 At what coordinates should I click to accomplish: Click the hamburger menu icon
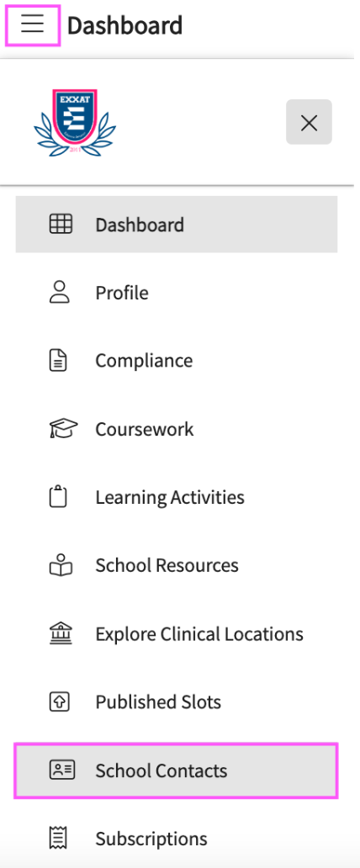[32, 25]
